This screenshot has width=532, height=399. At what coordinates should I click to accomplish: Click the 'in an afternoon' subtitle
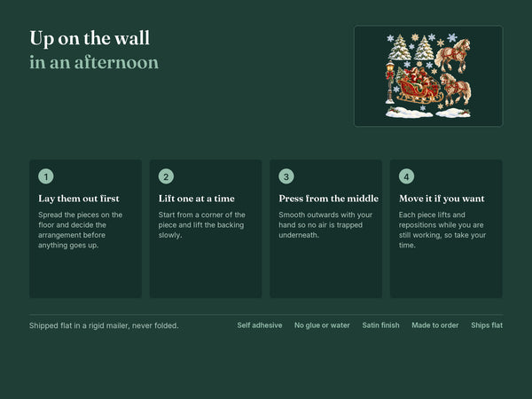(94, 62)
